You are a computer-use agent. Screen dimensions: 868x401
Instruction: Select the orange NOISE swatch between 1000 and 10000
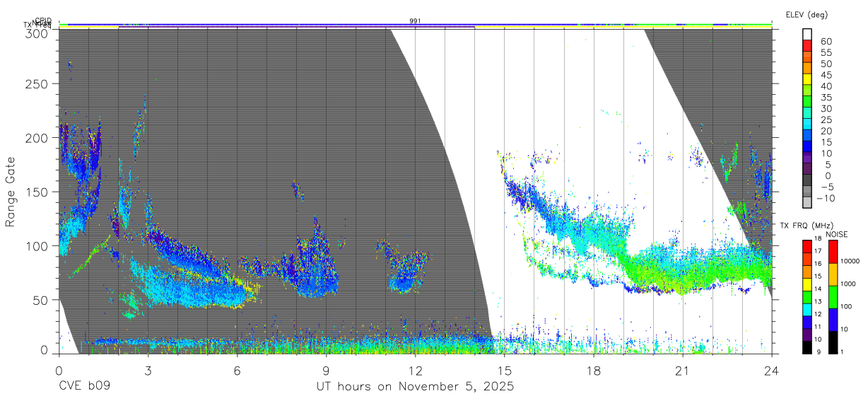pos(832,274)
